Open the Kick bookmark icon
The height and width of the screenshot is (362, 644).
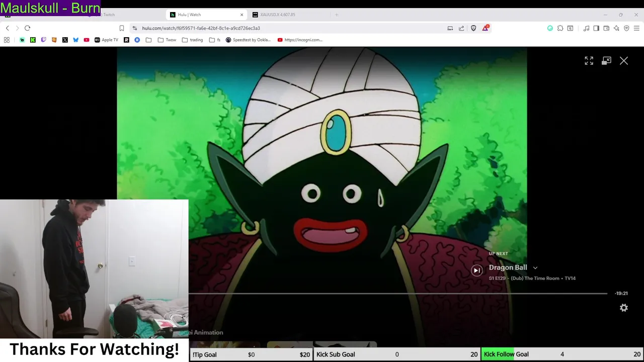click(x=33, y=40)
